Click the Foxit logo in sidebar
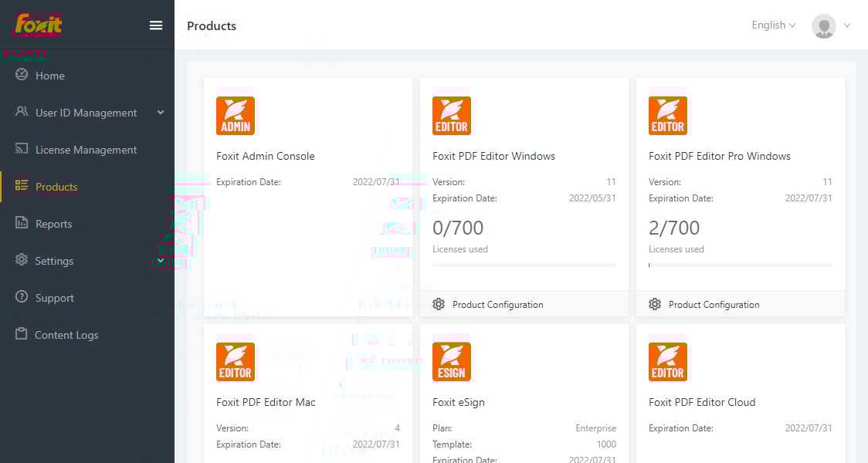The image size is (868, 463). click(x=39, y=25)
